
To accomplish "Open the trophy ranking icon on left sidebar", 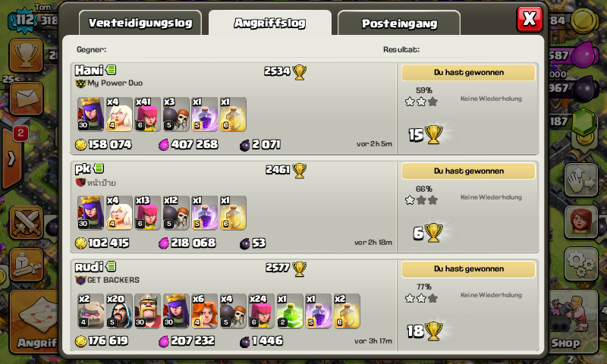I will (26, 55).
